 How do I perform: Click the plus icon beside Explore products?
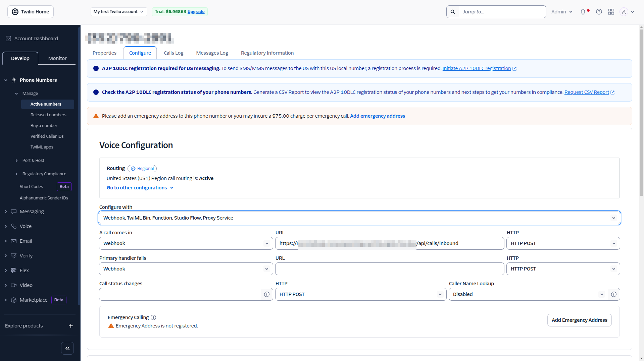coord(71,326)
